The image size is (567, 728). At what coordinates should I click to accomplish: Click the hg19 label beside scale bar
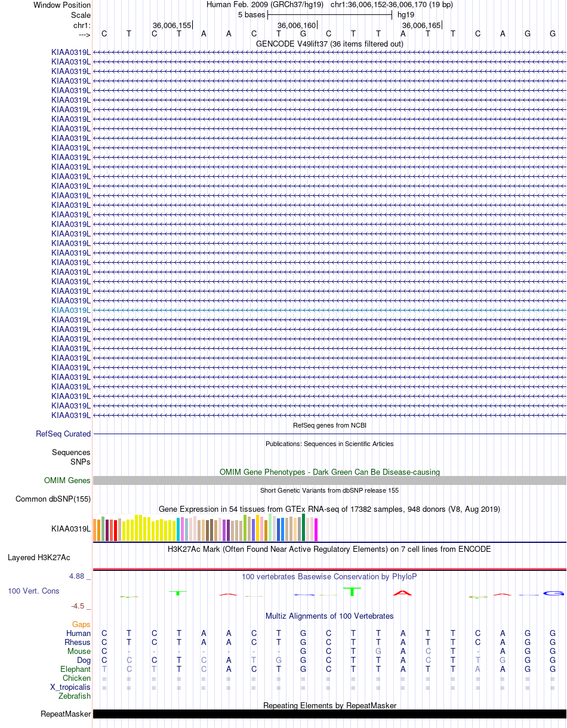click(x=406, y=14)
